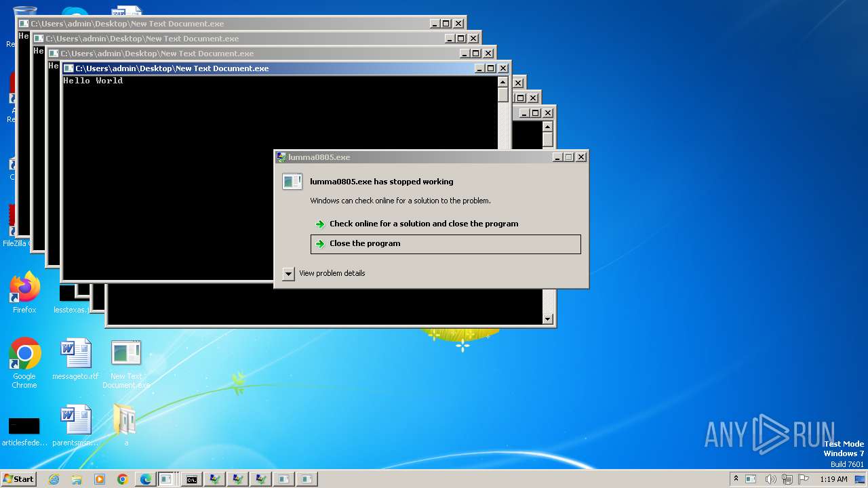The image size is (868, 488).
Task: Select the folder named a on desktop
Action: tap(125, 426)
